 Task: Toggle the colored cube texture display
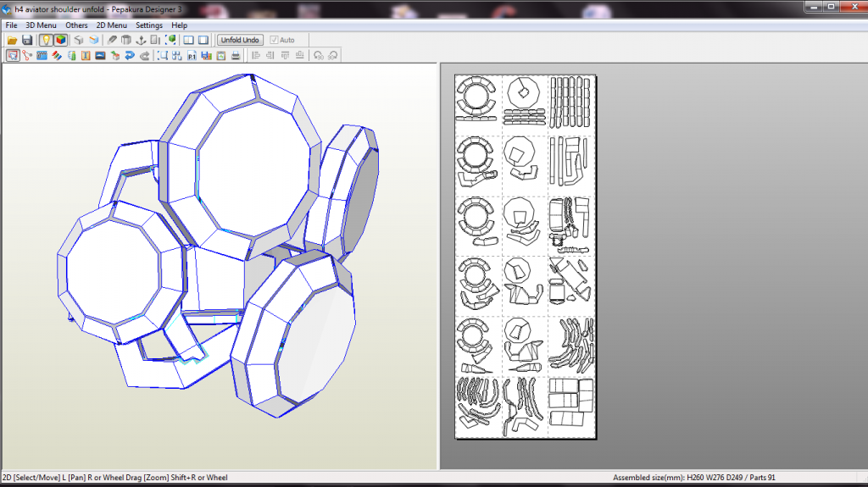60,40
